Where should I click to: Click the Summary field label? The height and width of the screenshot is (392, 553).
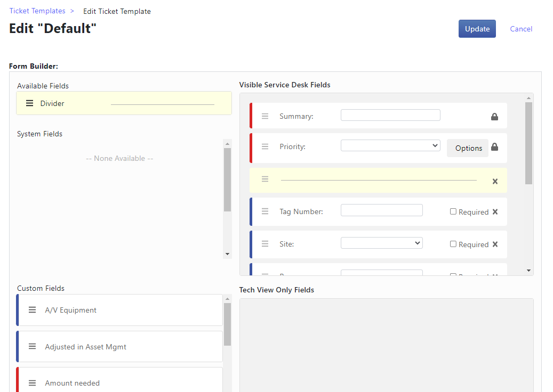296,116
